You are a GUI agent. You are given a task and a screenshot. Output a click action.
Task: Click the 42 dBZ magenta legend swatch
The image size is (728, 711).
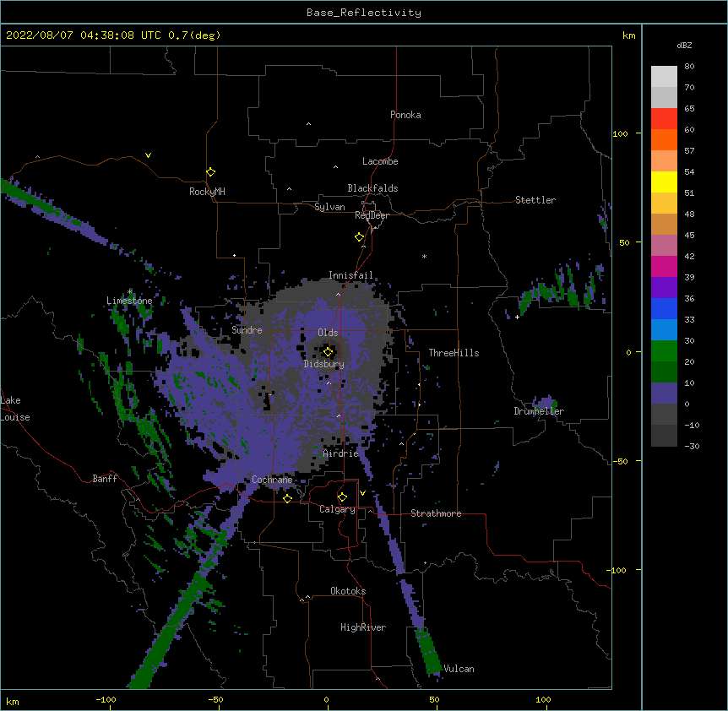pos(664,266)
